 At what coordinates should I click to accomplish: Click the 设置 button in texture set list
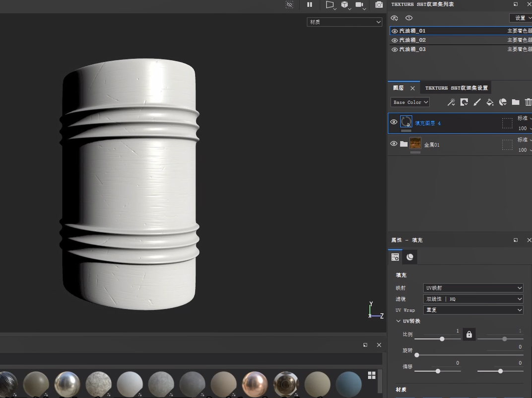pos(521,18)
